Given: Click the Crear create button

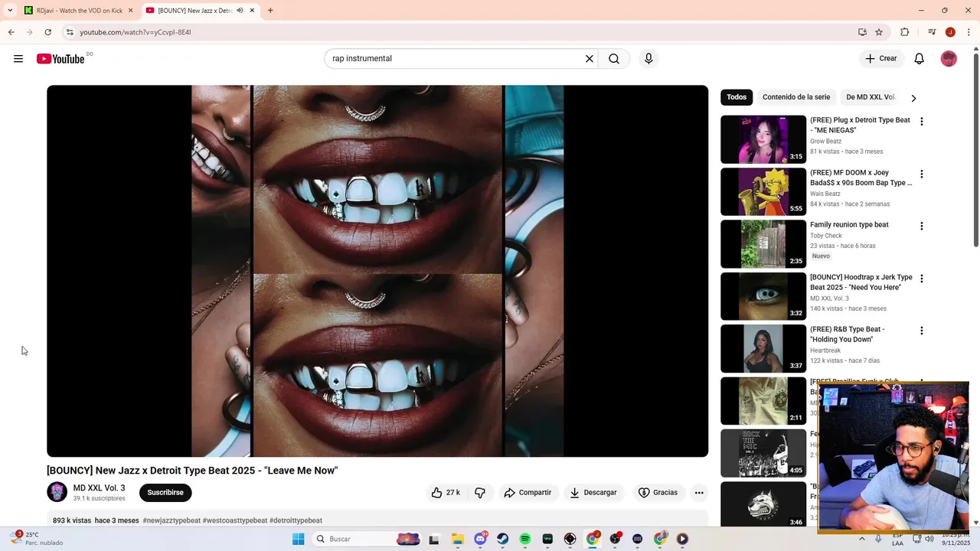Looking at the screenshot, I should click(881, 59).
